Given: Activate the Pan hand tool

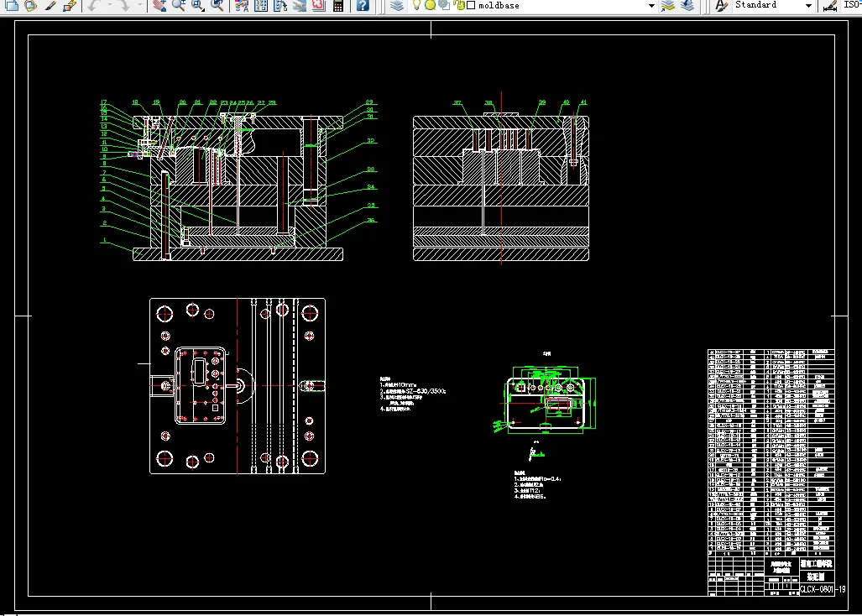Looking at the screenshot, I should [159, 5].
